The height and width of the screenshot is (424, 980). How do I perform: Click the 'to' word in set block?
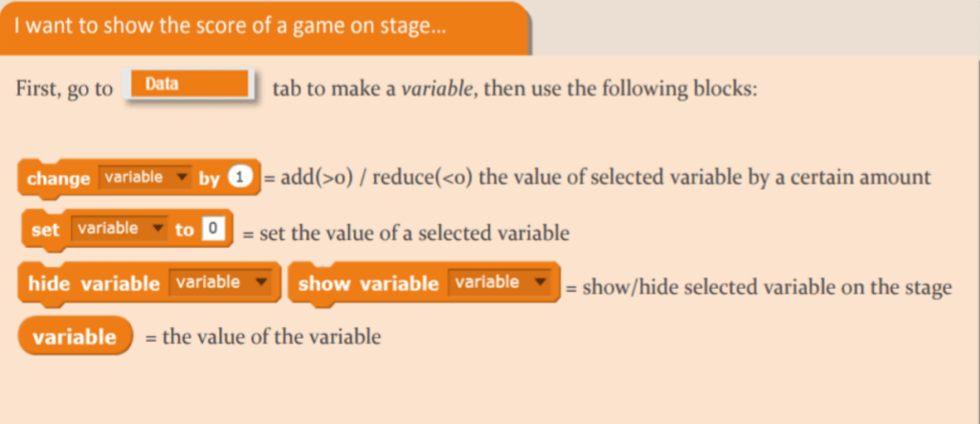click(185, 230)
